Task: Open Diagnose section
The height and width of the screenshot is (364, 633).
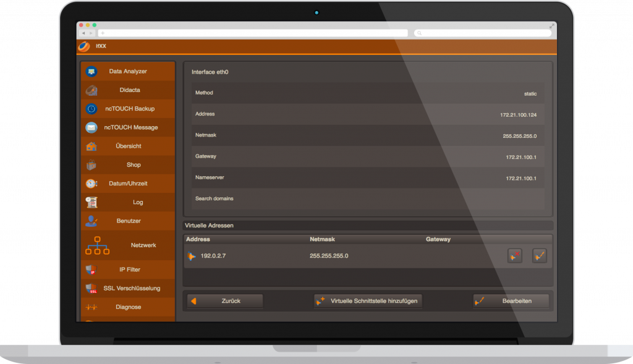Action: 128,307
